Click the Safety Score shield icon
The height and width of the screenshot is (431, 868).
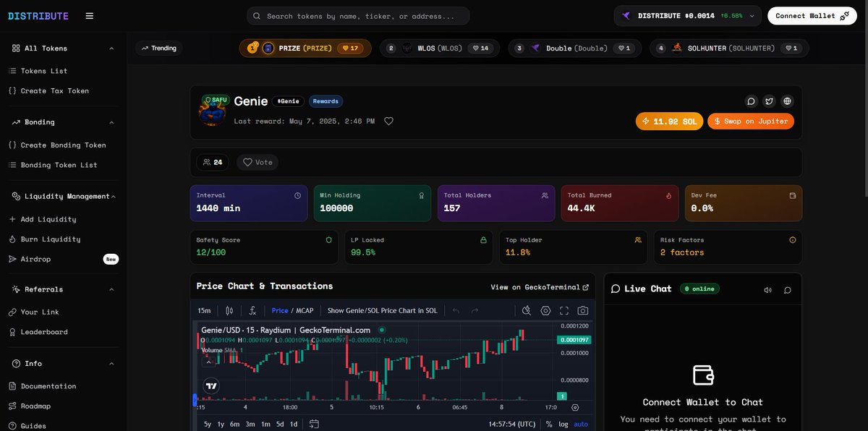[x=328, y=240]
